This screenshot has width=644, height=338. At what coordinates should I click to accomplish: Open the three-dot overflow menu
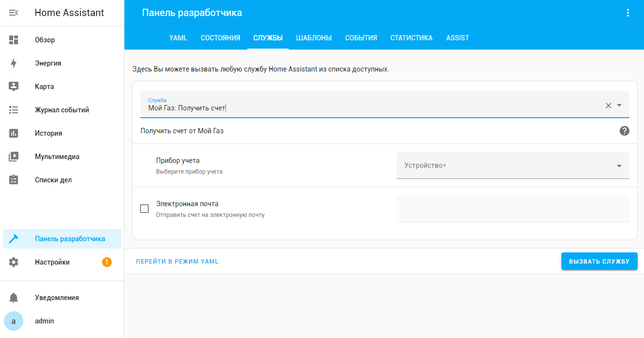[x=627, y=13]
